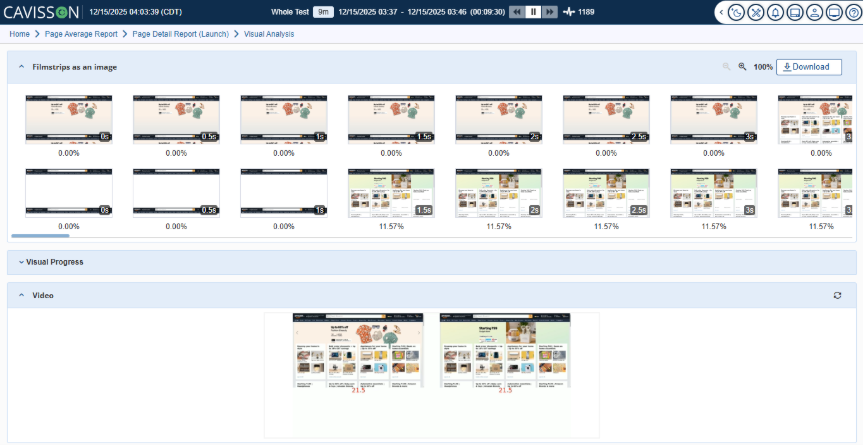Click the crossed tools icon
This screenshot has height=445, width=864.
click(x=756, y=12)
